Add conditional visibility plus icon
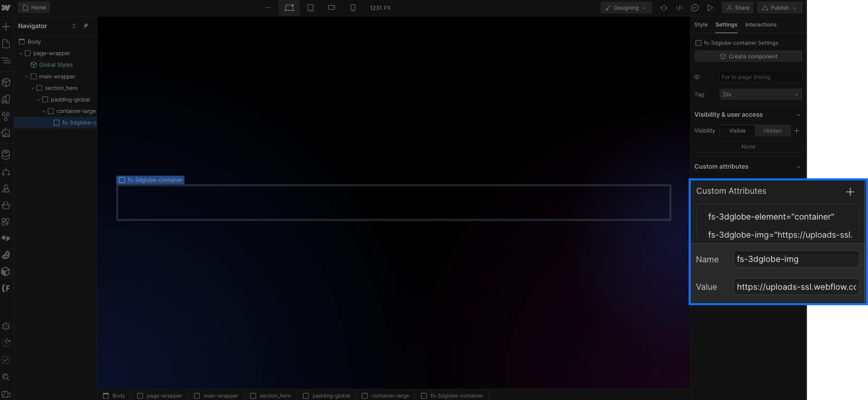This screenshot has width=868, height=400. (x=797, y=131)
